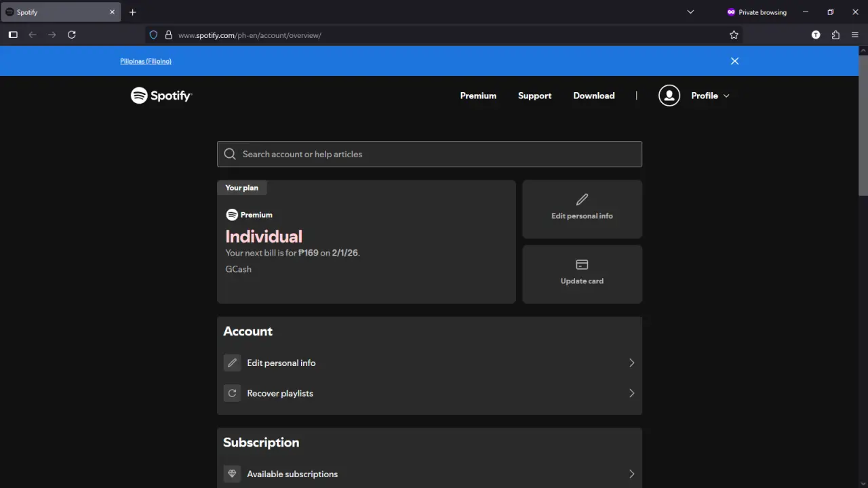Viewport: 868px width, 488px height.
Task: Click the diamond icon for Available subscriptions
Action: 232,474
